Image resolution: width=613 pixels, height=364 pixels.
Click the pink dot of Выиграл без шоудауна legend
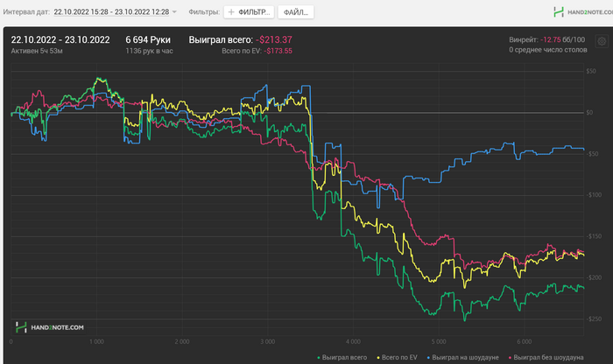coord(510,358)
